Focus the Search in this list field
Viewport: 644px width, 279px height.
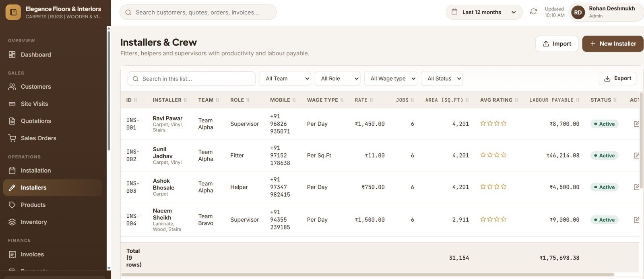point(192,79)
